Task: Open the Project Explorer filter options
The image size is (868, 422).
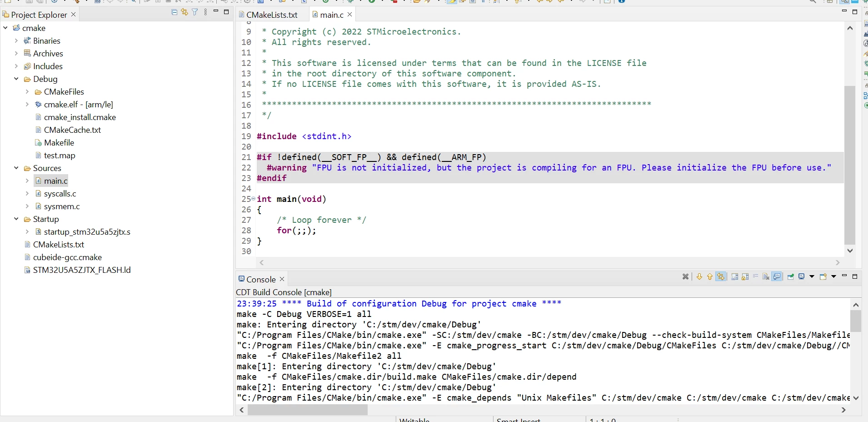Action: coord(195,12)
